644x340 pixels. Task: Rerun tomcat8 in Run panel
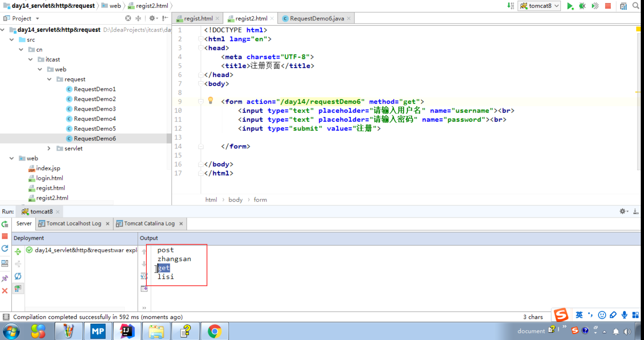tap(5, 224)
